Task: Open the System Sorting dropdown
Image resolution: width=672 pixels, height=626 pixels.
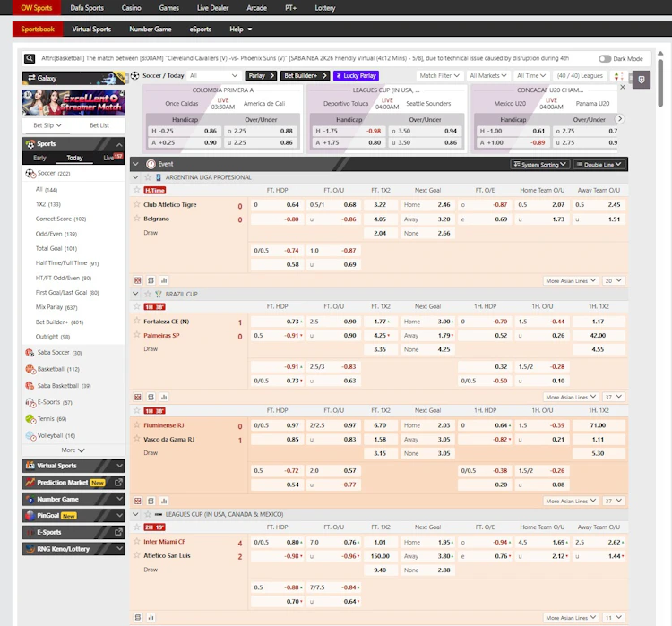Action: (x=540, y=165)
